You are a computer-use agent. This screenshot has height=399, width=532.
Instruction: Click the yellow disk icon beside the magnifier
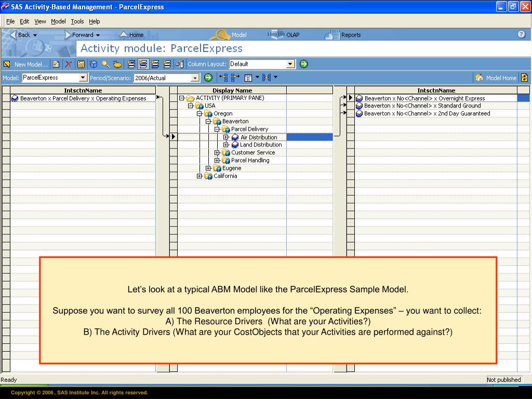[x=117, y=64]
